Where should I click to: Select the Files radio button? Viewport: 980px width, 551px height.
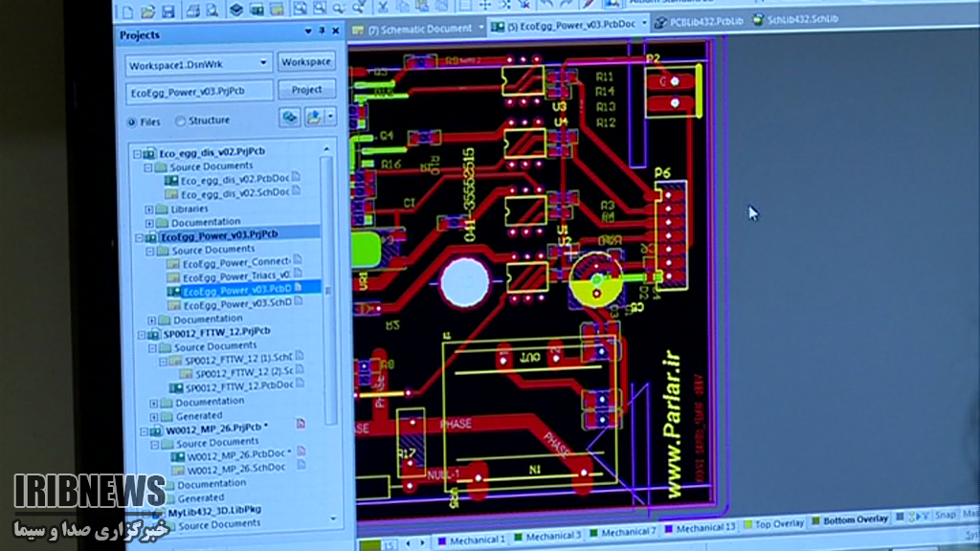[131, 121]
